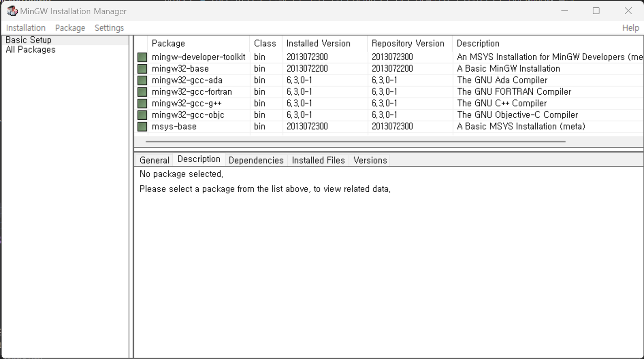Image resolution: width=644 pixels, height=359 pixels.
Task: Click msys-base package status icon
Action: coord(142,126)
